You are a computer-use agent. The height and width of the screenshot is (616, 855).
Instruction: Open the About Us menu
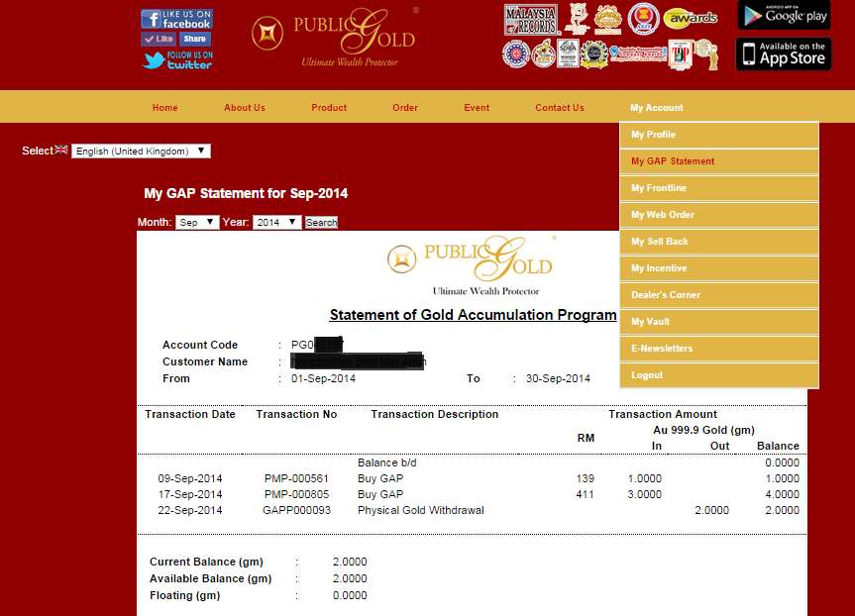coord(245,107)
